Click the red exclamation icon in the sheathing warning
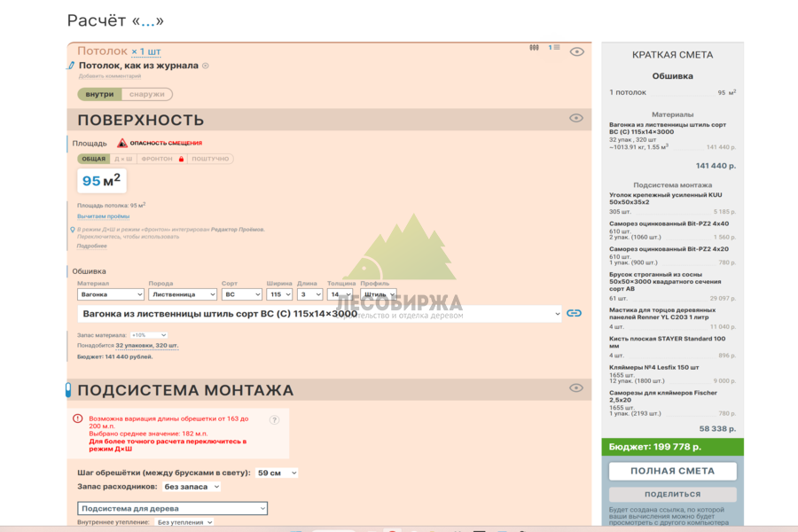The image size is (798, 532). [x=77, y=419]
